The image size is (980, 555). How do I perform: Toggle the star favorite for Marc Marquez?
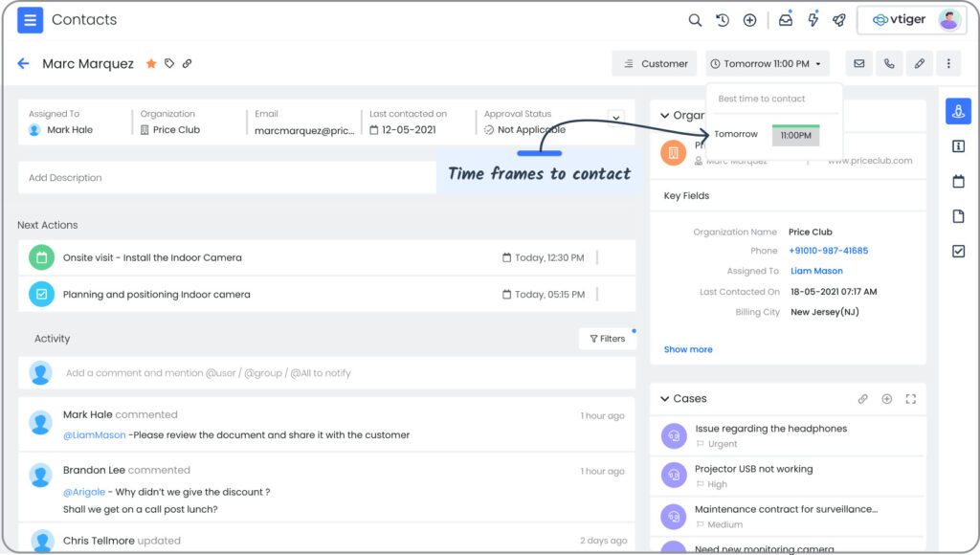(151, 63)
